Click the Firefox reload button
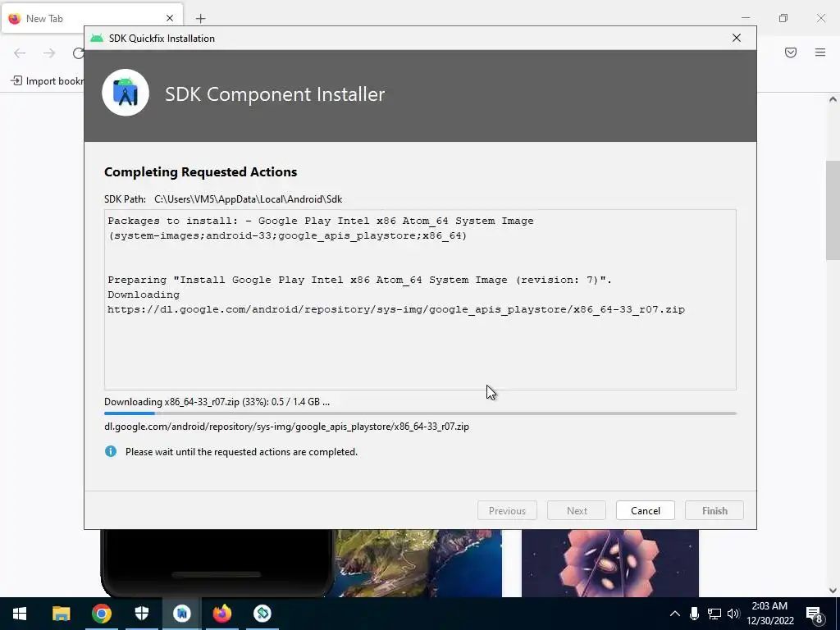 (x=78, y=52)
